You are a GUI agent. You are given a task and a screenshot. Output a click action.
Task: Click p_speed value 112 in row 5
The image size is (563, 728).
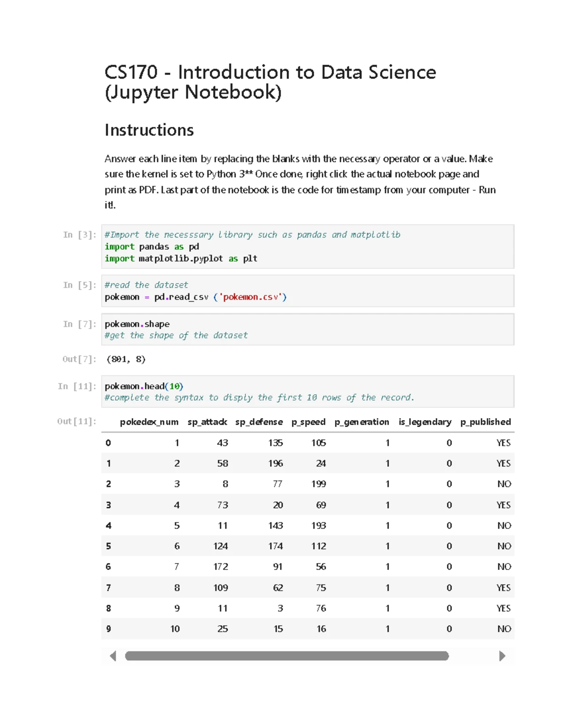point(319,546)
